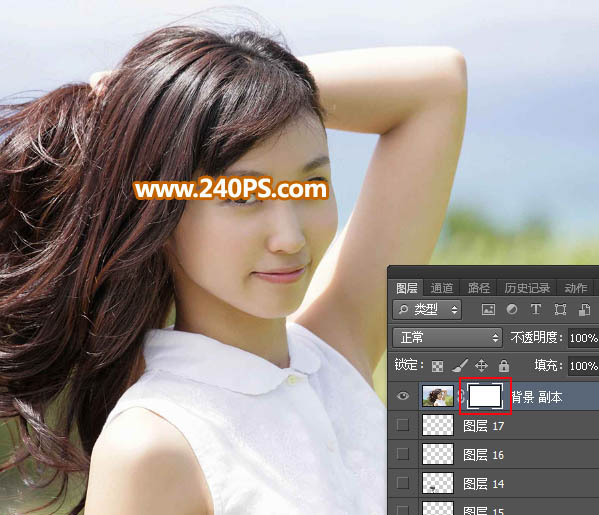The image size is (599, 515).
Task: Select the 图层 15 thumbnail
Action: point(438,508)
